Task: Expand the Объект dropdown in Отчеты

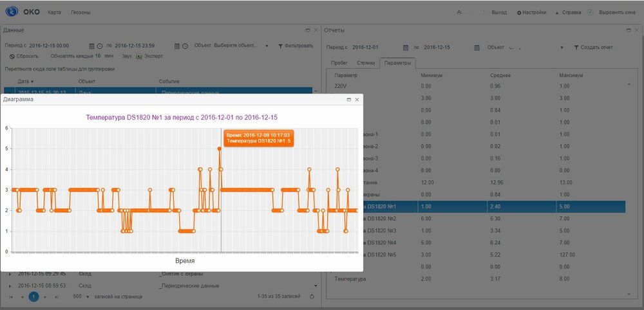Action: click(562, 48)
